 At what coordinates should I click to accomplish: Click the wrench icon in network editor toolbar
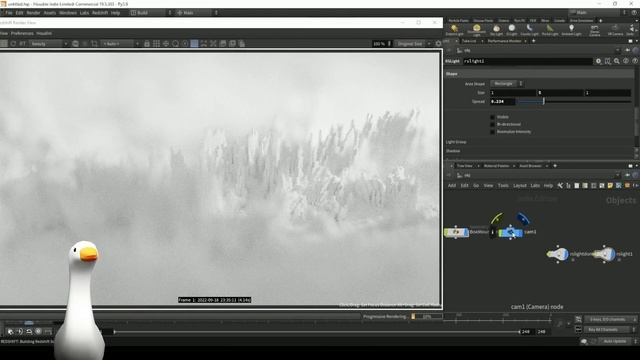[560, 185]
